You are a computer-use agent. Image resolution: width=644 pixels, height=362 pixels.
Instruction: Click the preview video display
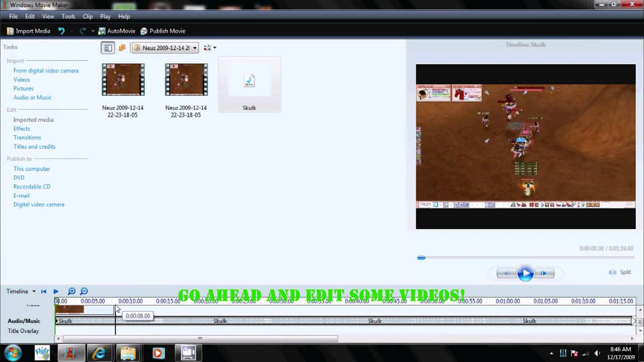(x=526, y=146)
